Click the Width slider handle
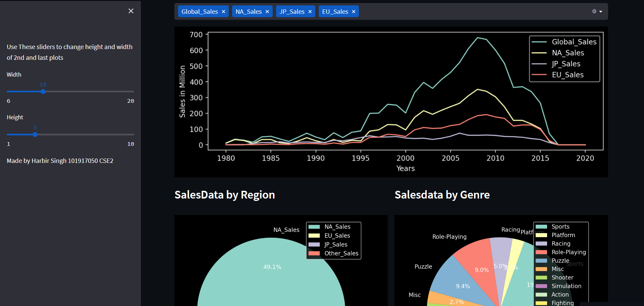The height and width of the screenshot is (306, 644). [x=43, y=91]
